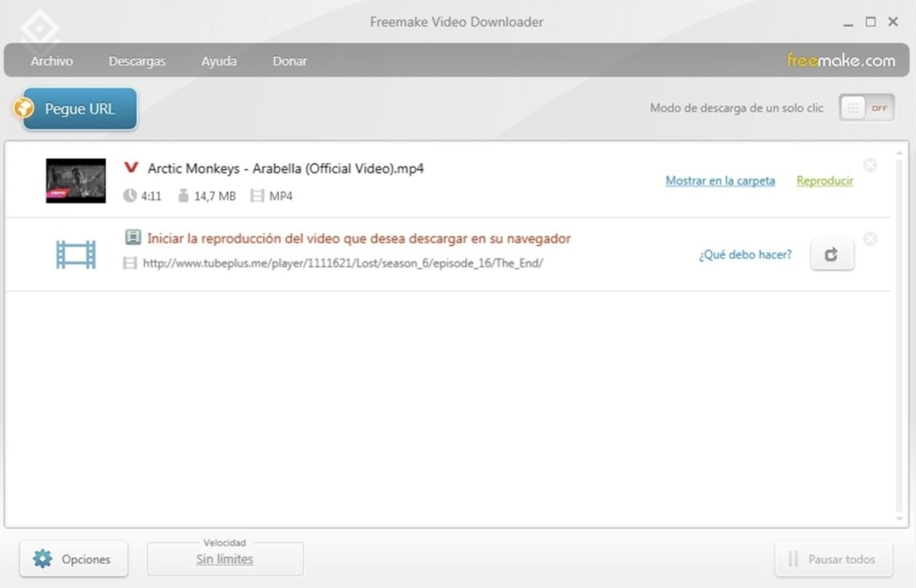Open the Archivo menu

52,61
